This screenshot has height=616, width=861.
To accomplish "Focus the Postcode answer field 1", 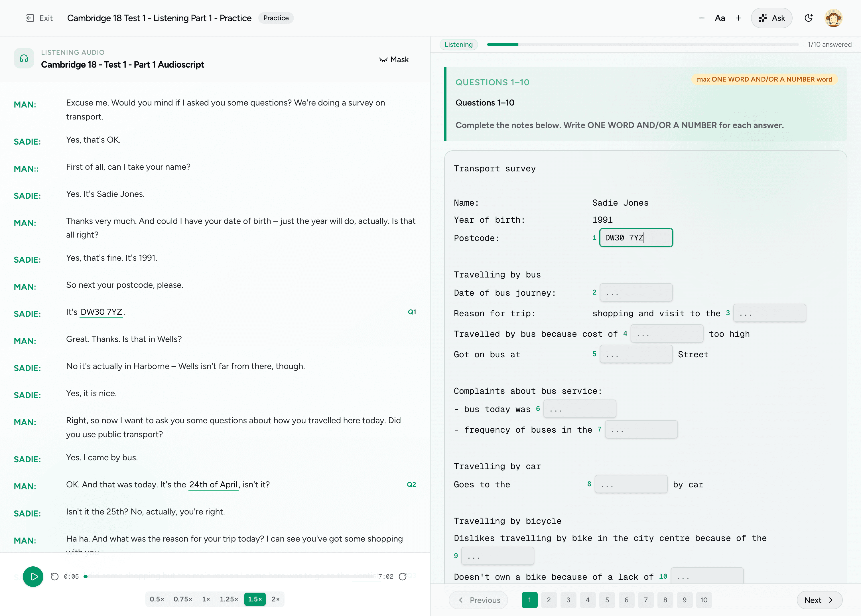I will tap(636, 238).
